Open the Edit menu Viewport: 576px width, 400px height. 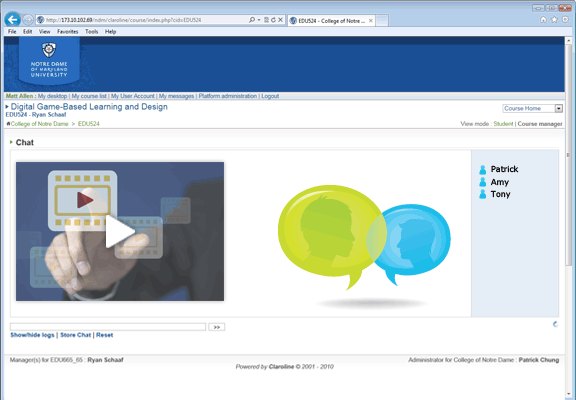click(28, 32)
